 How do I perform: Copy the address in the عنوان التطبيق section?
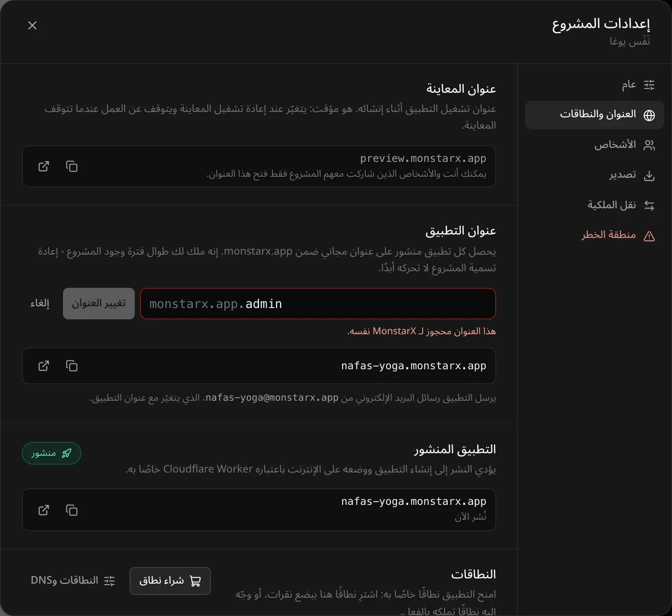click(x=72, y=366)
